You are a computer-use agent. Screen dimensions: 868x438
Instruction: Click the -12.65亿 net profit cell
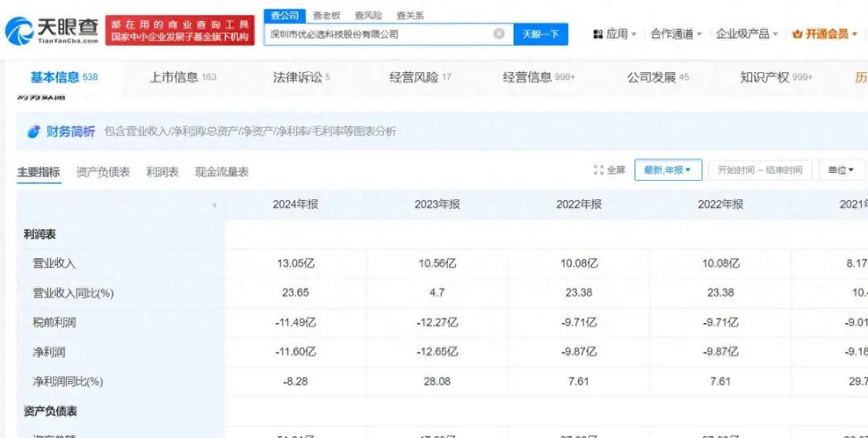tap(437, 352)
